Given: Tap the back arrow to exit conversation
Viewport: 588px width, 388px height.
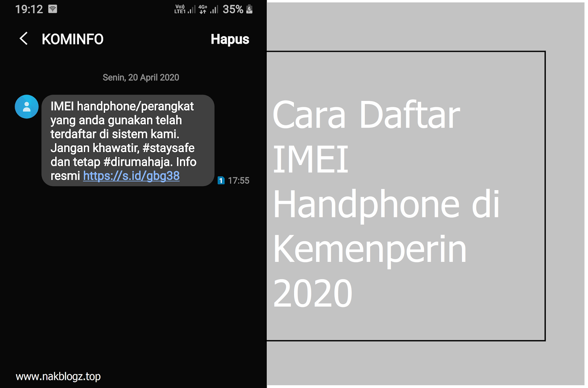Looking at the screenshot, I should pos(24,39).
